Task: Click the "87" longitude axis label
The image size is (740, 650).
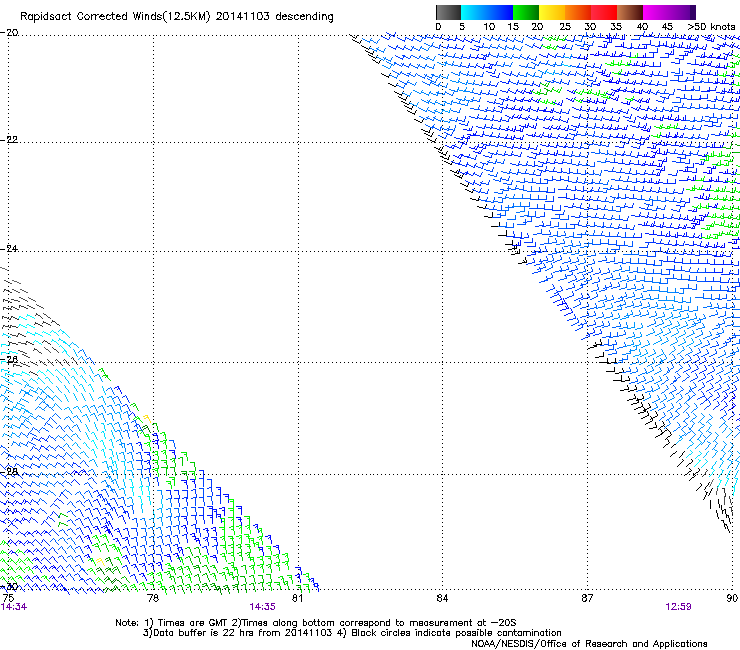Action: coord(587,598)
